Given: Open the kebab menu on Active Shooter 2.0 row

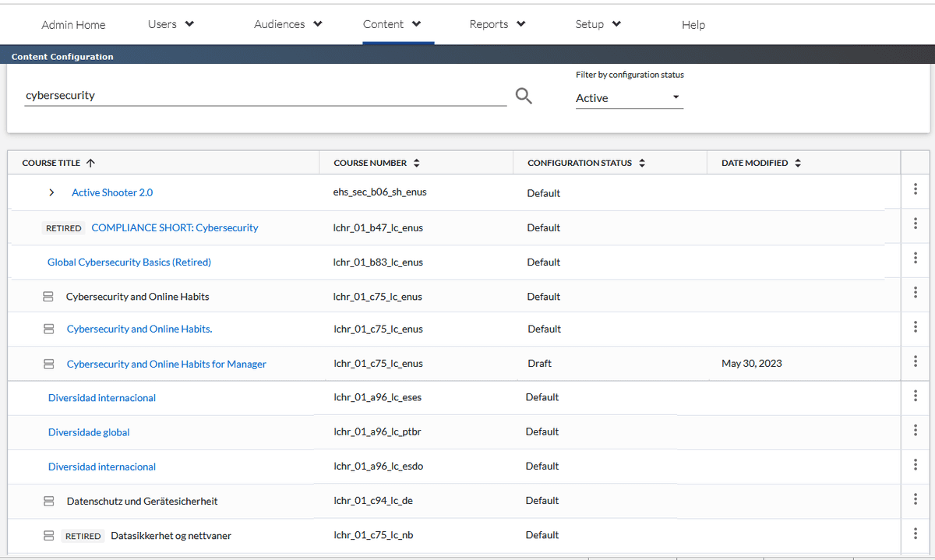Looking at the screenshot, I should click(915, 189).
